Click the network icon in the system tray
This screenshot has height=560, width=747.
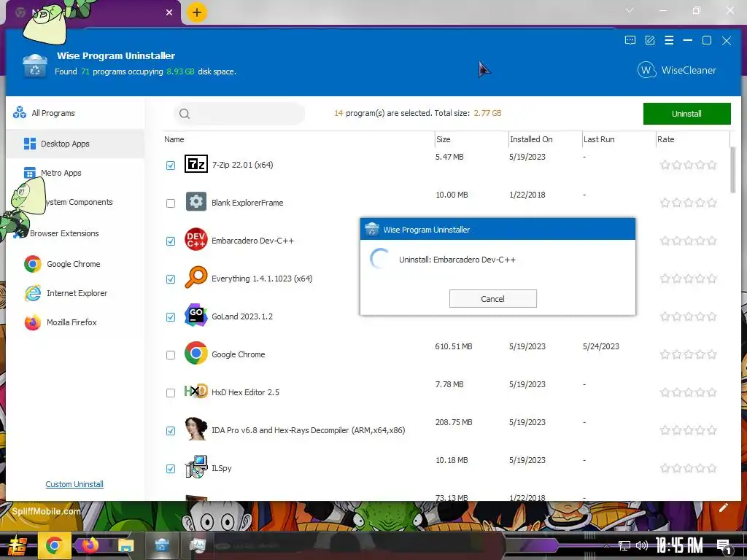624,545
